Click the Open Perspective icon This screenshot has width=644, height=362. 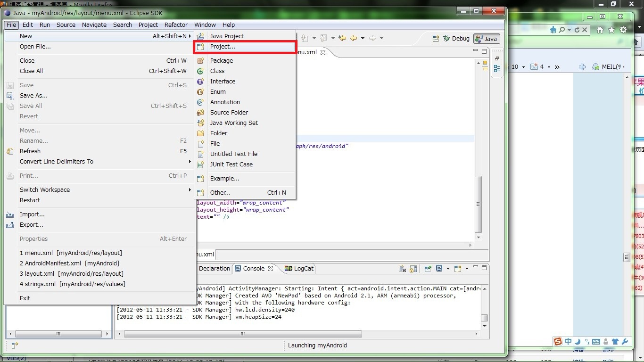tap(436, 39)
